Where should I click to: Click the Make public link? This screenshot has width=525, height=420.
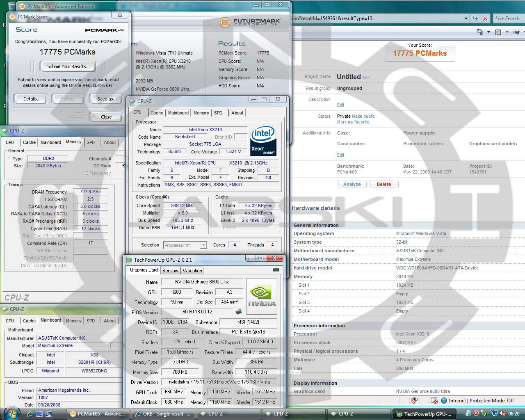363,116
